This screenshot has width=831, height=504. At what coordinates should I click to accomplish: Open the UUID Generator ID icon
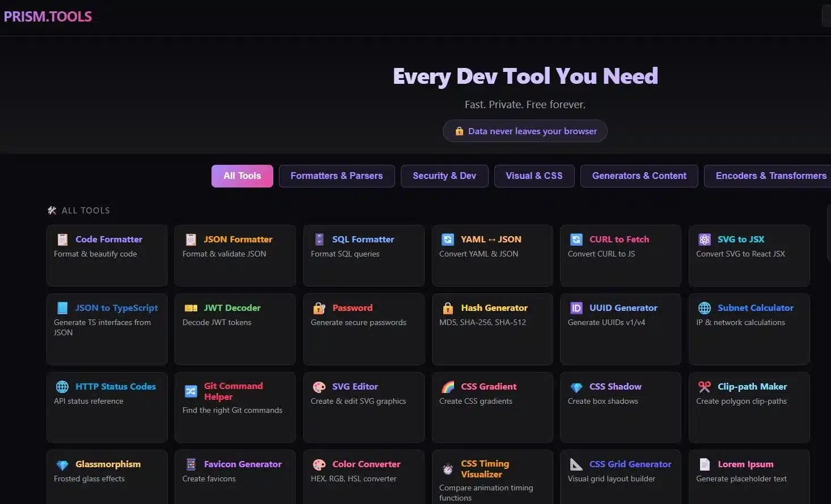pyautogui.click(x=576, y=307)
